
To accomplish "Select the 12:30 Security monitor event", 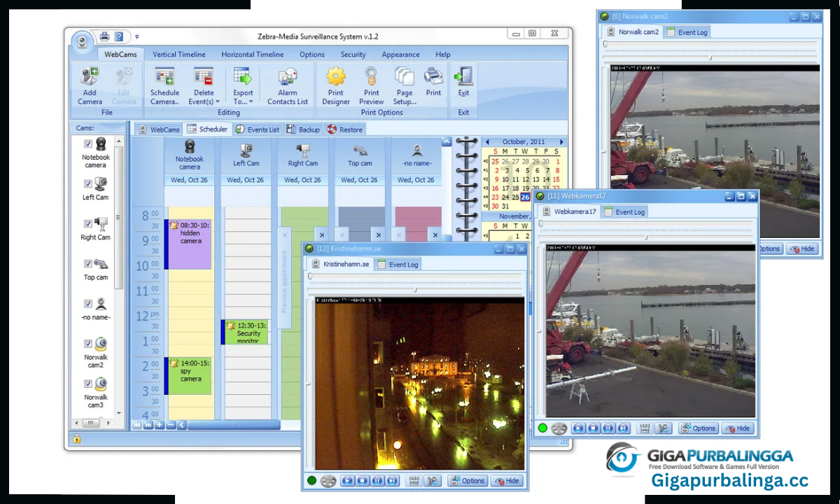I will pyautogui.click(x=245, y=332).
